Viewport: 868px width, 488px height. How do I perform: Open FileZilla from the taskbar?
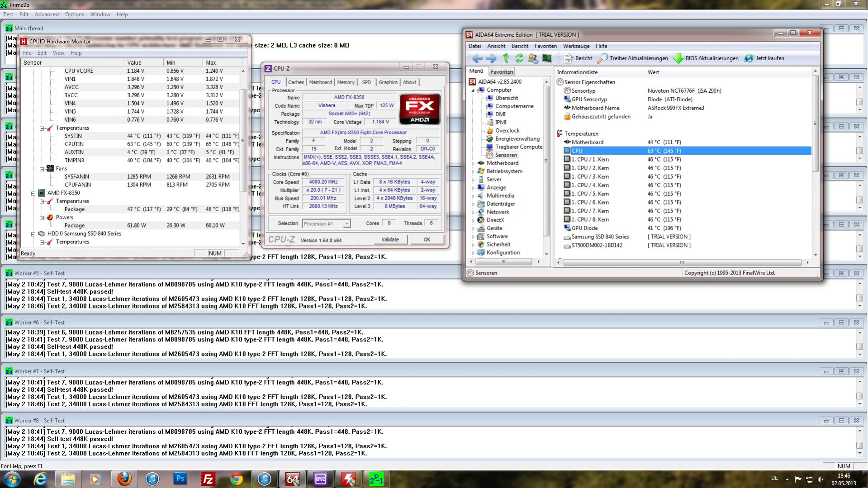tap(208, 479)
